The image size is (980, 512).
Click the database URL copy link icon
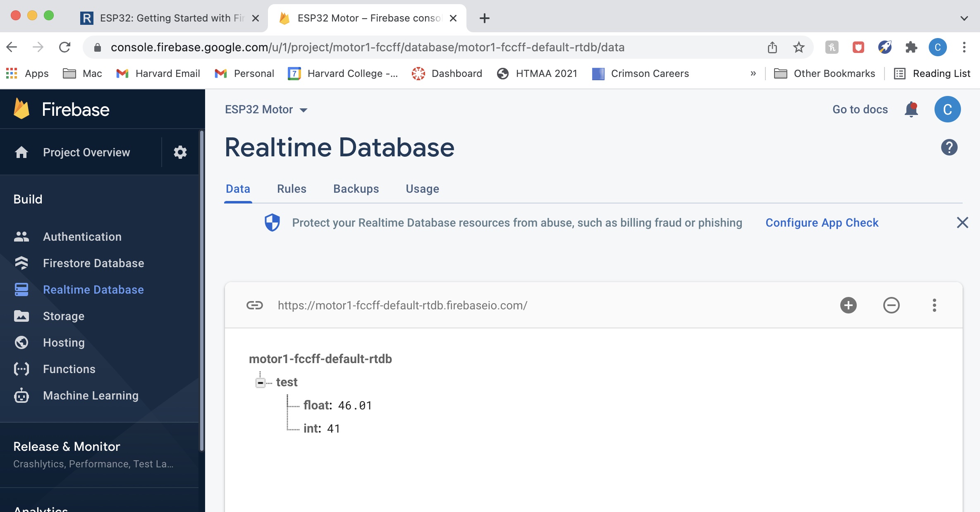point(254,305)
